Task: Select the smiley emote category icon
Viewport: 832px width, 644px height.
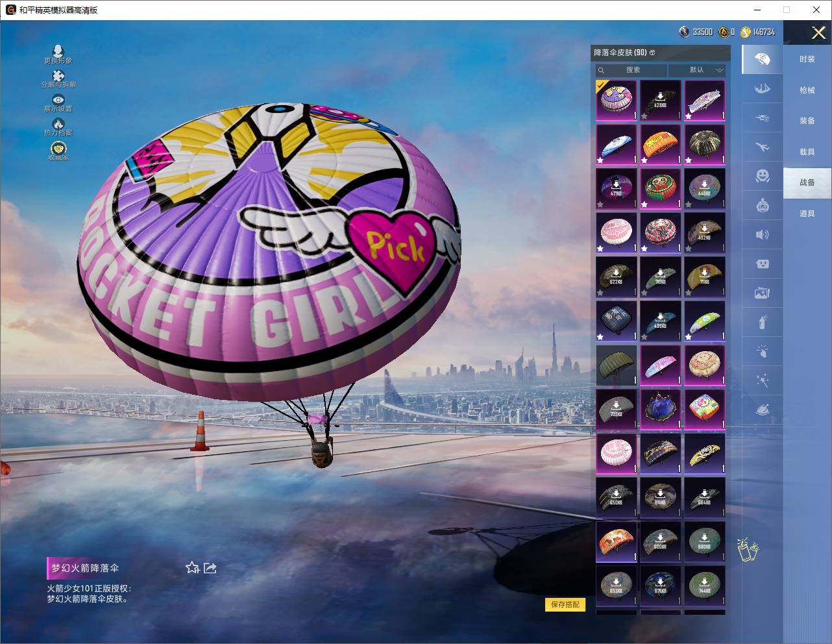Action: pos(762,176)
